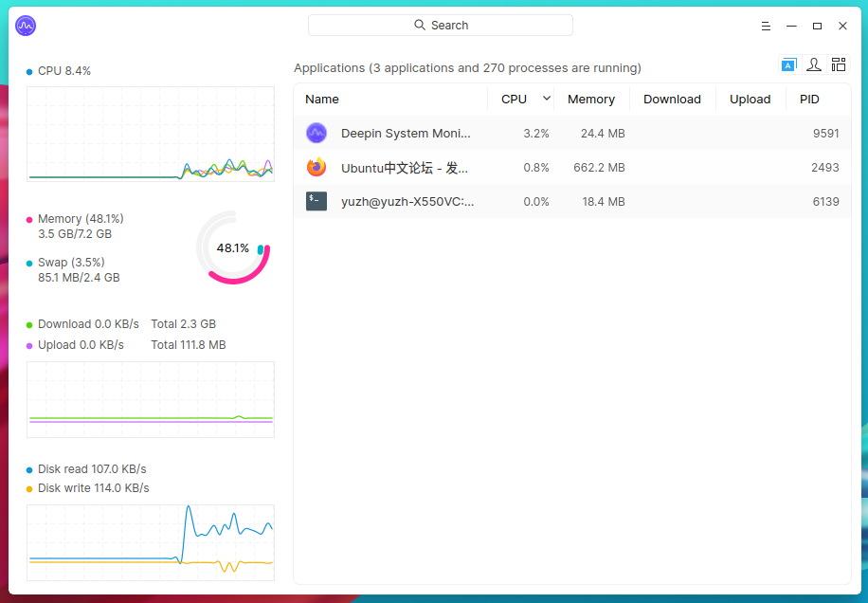
Task: Click the 3.5 GB/7.2 GB memory text
Action: (x=75, y=233)
